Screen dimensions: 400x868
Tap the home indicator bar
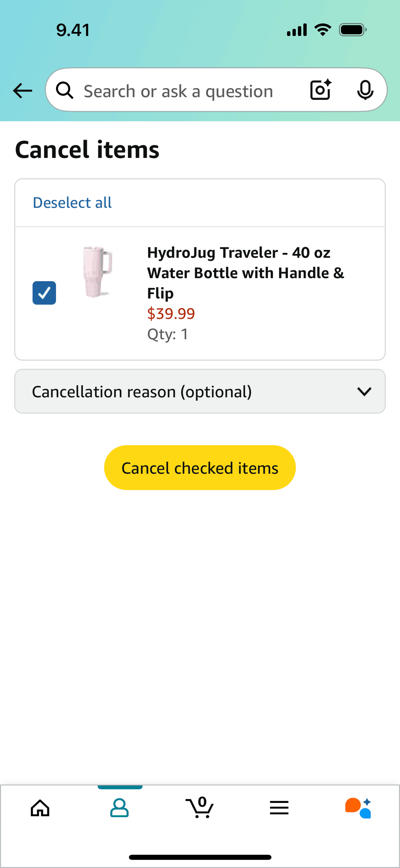point(200,857)
